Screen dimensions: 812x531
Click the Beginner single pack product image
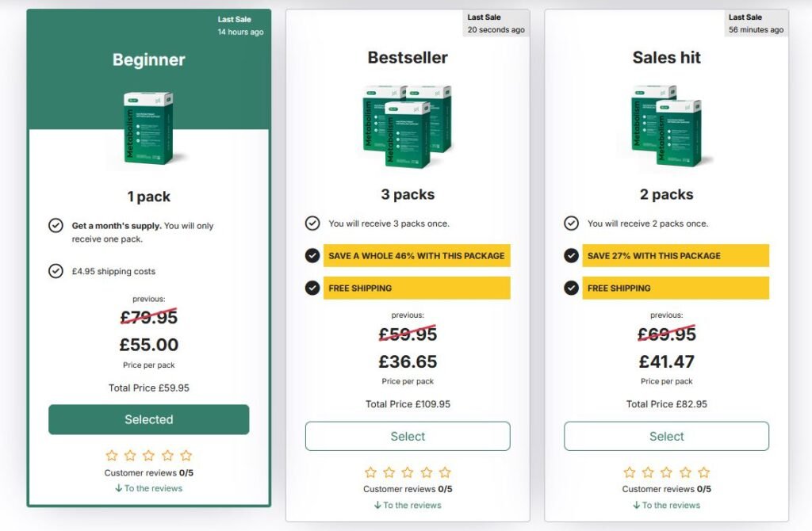[148, 128]
